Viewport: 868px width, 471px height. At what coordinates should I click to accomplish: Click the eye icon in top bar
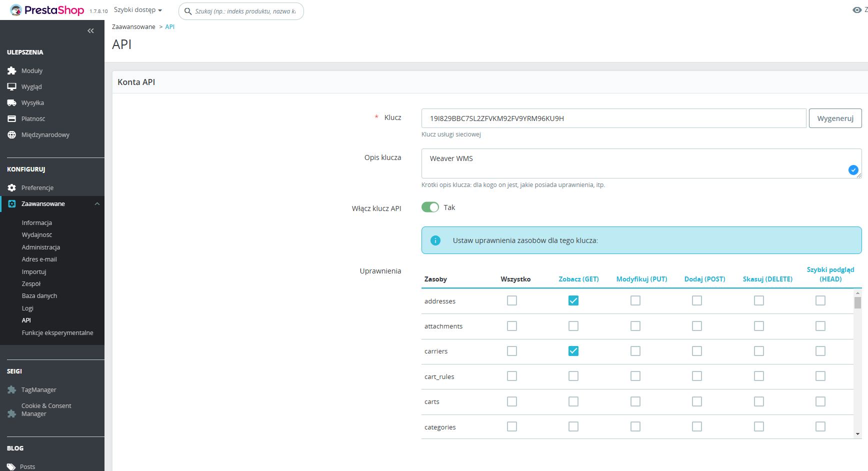tap(856, 10)
